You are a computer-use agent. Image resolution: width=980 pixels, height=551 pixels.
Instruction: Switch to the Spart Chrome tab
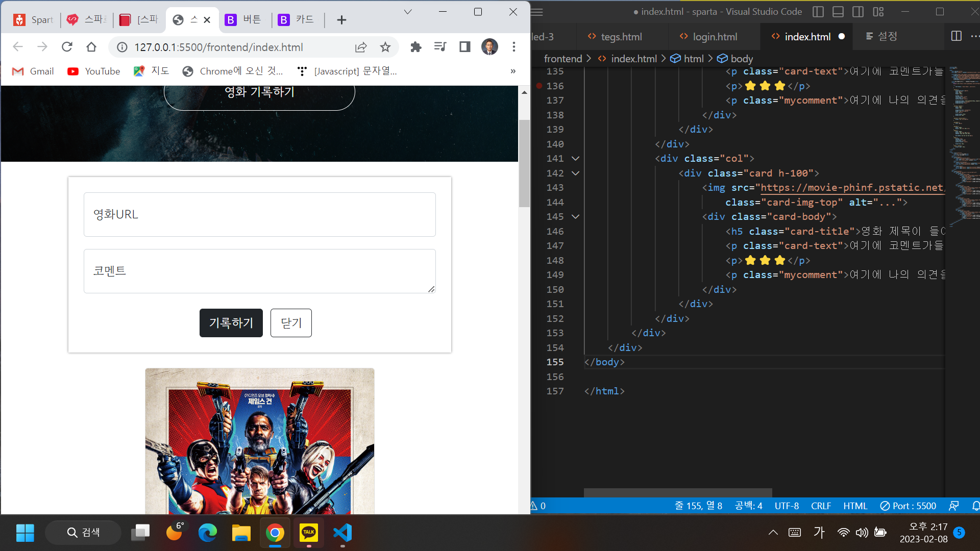click(34, 20)
